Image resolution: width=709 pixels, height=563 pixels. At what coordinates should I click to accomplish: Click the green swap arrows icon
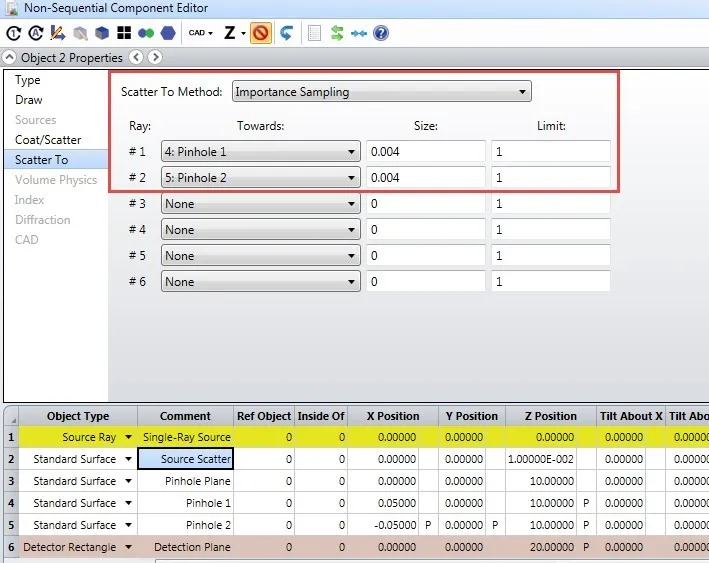(337, 33)
